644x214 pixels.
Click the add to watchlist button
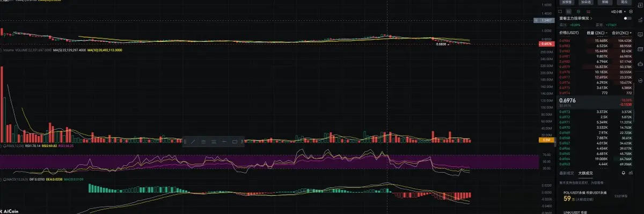tap(586, 2)
